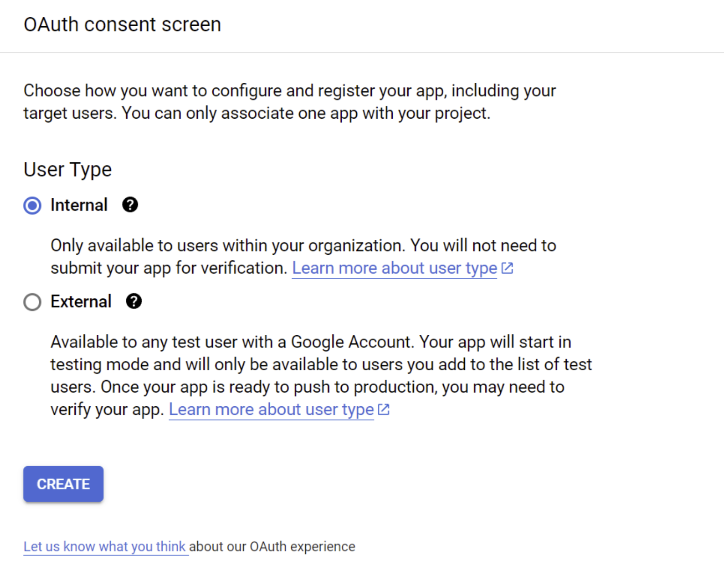728x569 pixels.
Task: Click 'submit your app for verification' text
Action: tap(169, 268)
